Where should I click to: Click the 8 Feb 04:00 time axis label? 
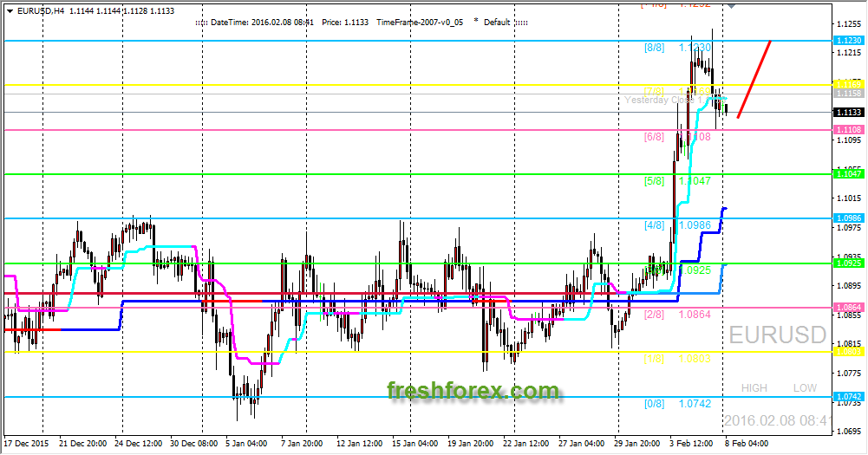coord(747,444)
